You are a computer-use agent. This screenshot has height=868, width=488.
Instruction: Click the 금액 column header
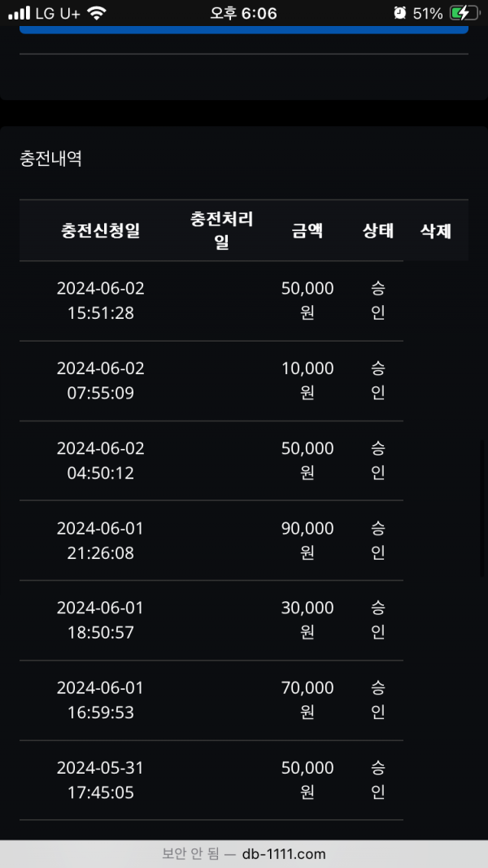tap(307, 230)
